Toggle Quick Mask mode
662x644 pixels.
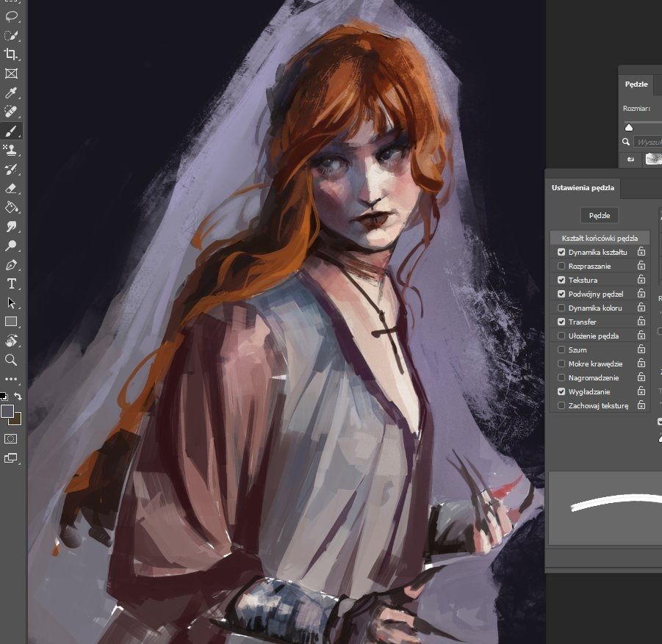10,439
